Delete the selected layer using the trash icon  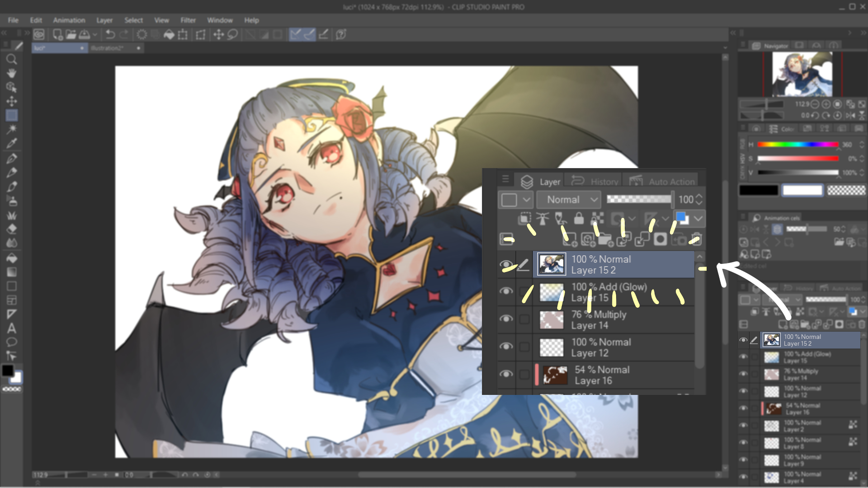(696, 239)
